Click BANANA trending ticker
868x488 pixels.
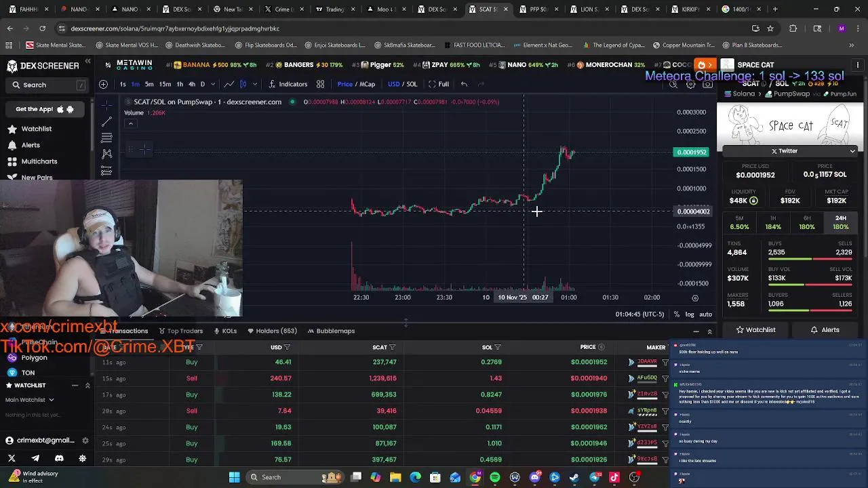click(212, 65)
